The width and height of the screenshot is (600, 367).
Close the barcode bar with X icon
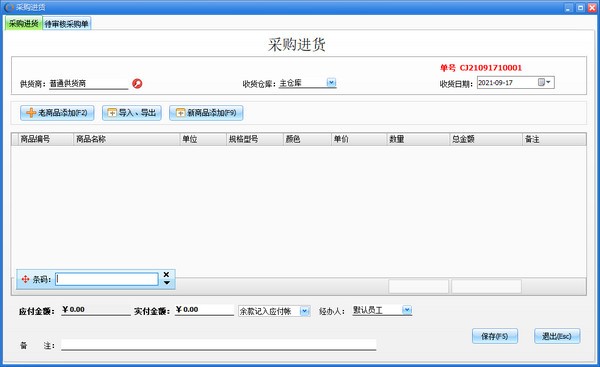pyautogui.click(x=166, y=274)
